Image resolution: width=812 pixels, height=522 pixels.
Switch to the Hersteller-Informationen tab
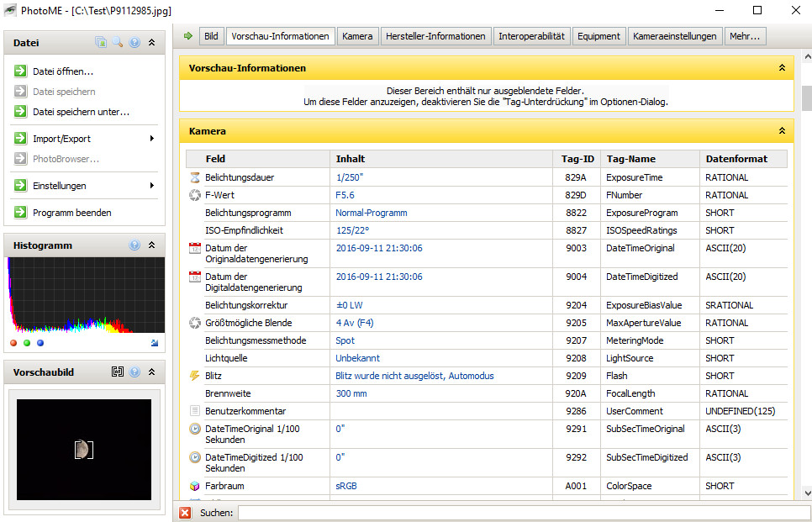435,36
